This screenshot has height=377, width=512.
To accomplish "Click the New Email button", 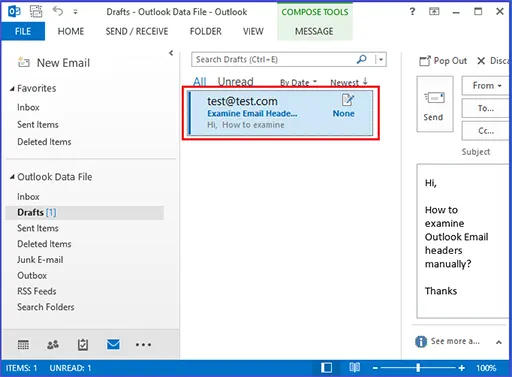I will tap(54, 63).
